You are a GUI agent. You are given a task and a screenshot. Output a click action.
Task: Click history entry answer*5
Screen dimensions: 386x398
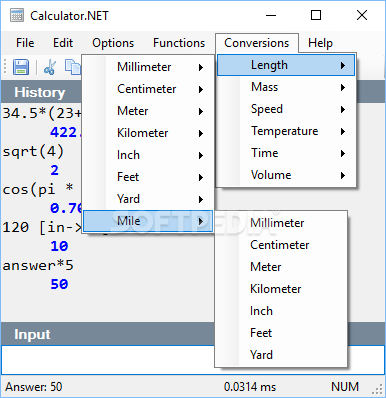[38, 266]
